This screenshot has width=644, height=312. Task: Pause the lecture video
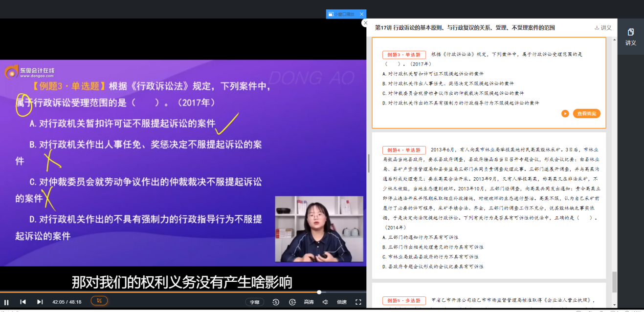6,302
